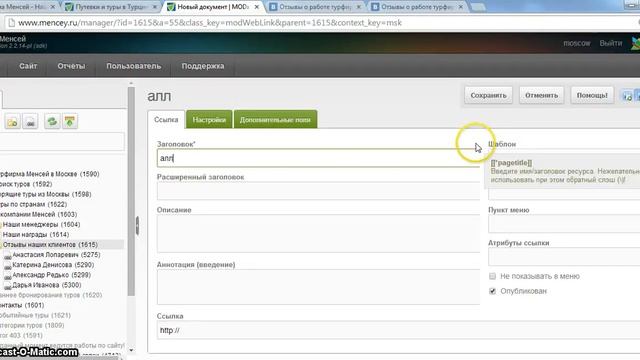Uncheck the Опубликован checkbox
The width and height of the screenshot is (640, 360).
coord(493,291)
